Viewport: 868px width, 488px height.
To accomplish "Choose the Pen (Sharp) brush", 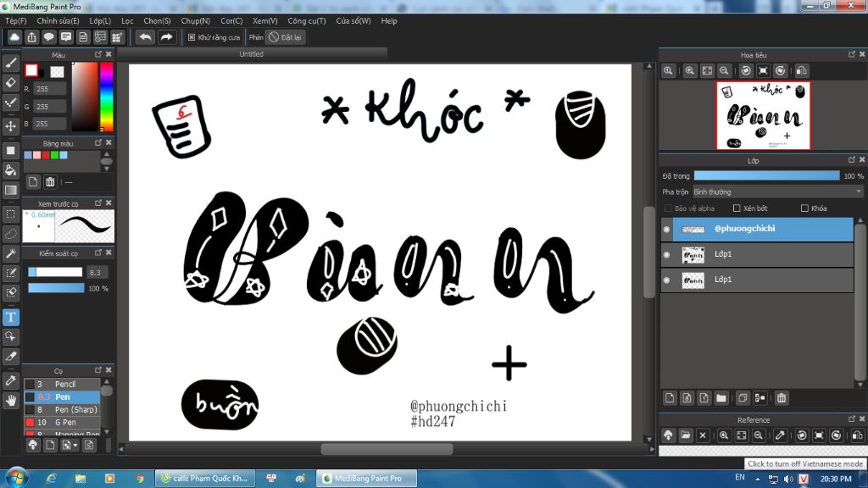I will [x=61, y=409].
